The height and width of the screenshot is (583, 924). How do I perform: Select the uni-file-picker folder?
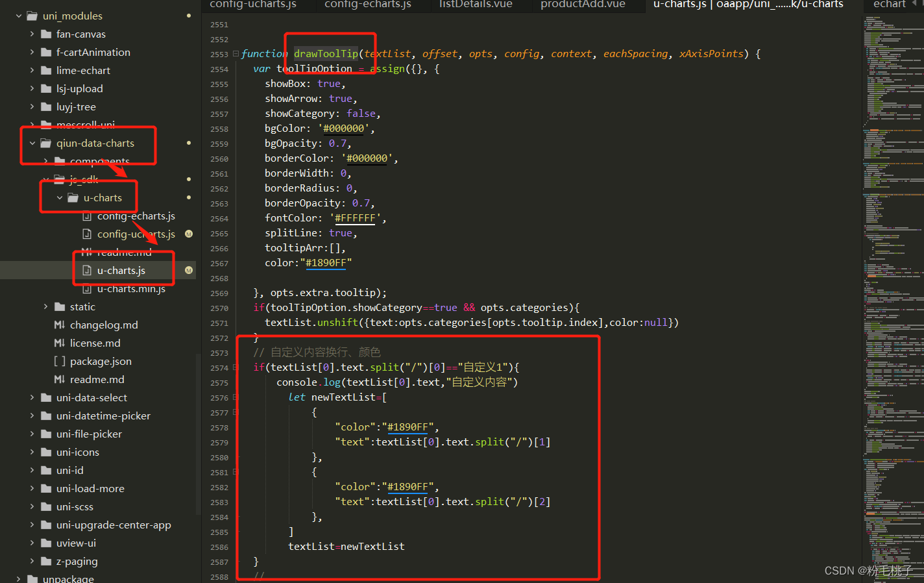(x=89, y=434)
